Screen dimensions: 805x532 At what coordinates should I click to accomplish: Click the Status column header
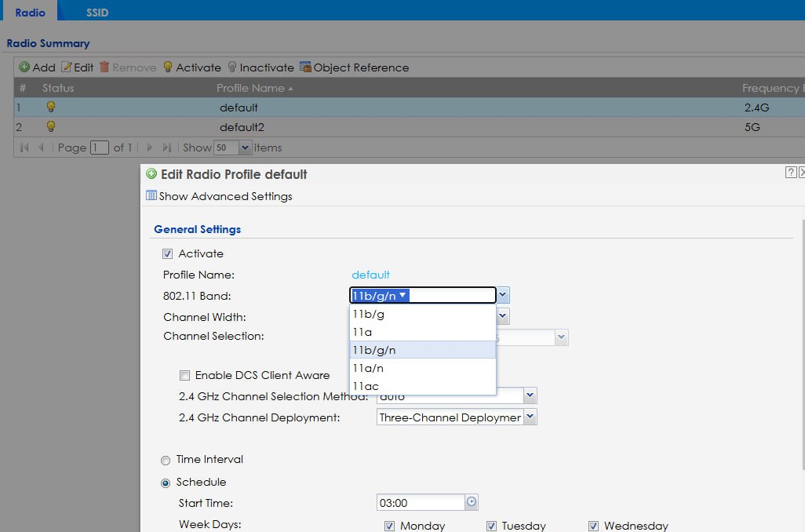(x=58, y=88)
